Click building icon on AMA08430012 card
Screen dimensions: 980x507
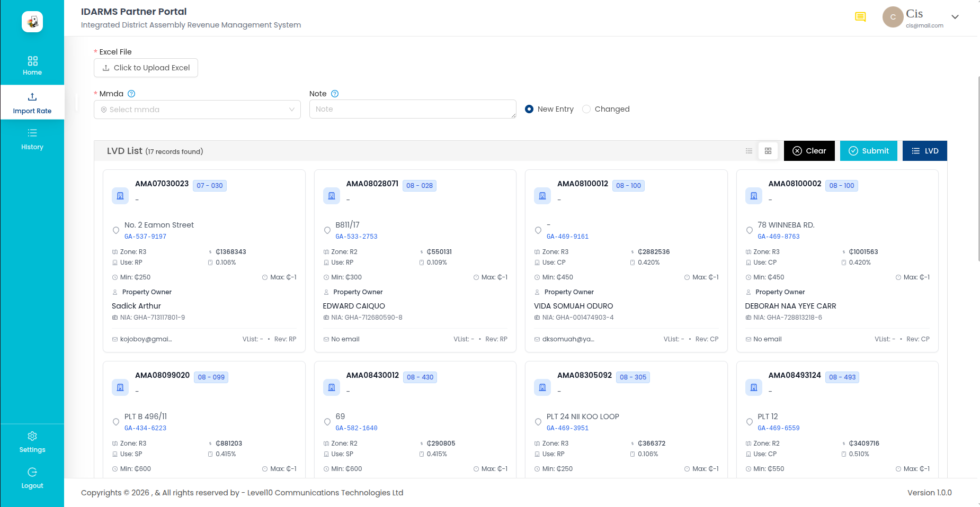point(332,387)
